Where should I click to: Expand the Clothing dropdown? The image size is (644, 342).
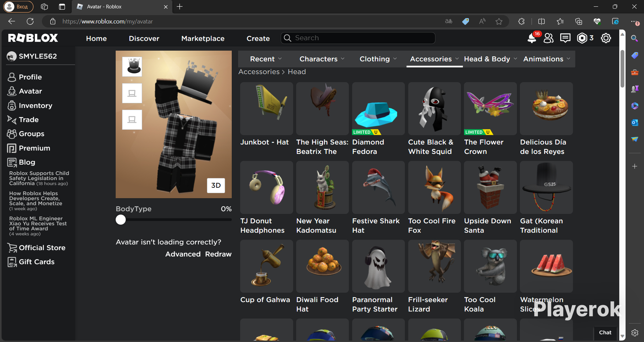pyautogui.click(x=378, y=59)
